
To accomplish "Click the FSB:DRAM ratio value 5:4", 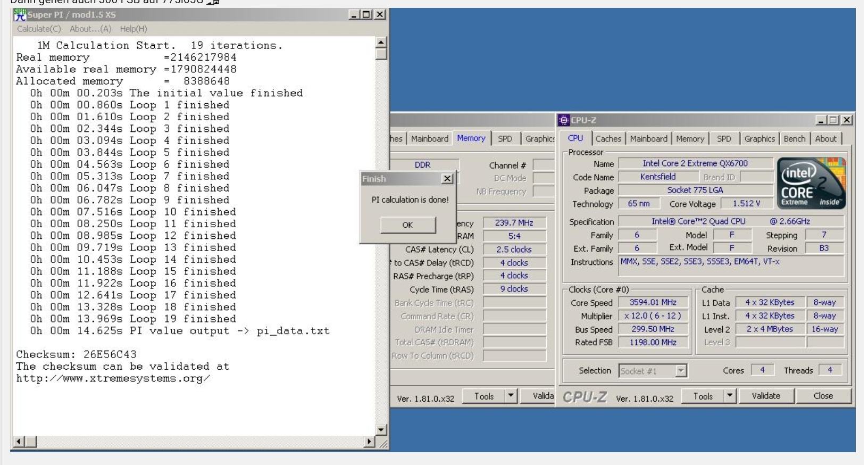I will (x=514, y=236).
